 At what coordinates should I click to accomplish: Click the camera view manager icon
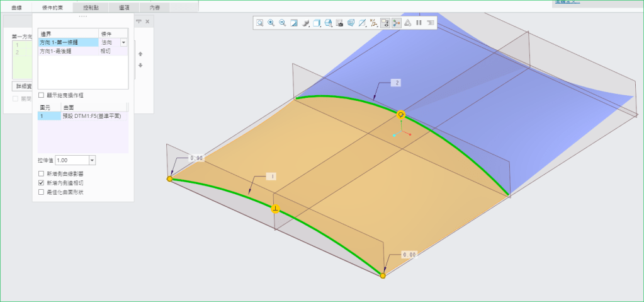point(339,23)
